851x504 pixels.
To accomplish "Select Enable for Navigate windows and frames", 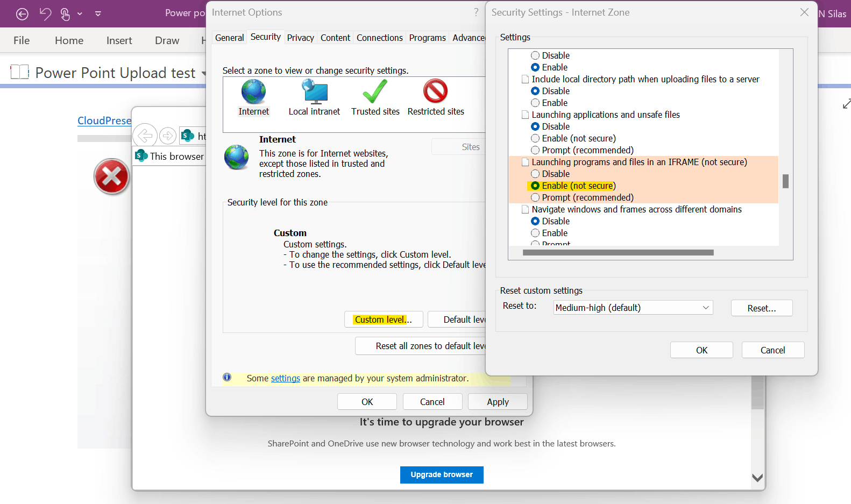I will [535, 233].
